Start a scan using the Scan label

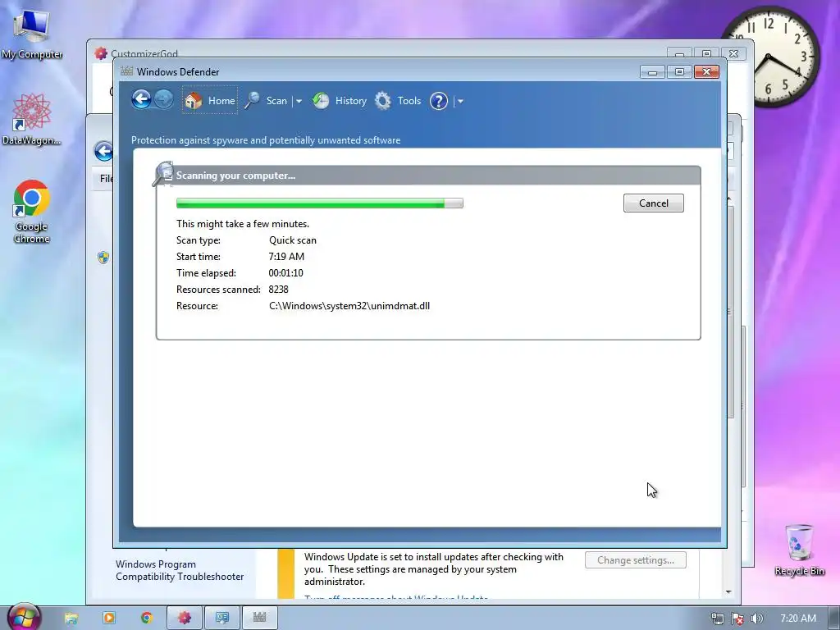click(276, 101)
